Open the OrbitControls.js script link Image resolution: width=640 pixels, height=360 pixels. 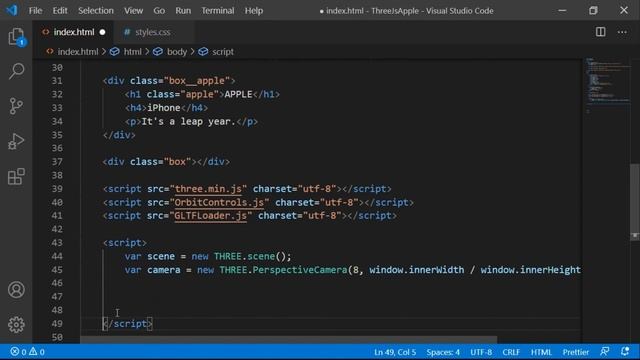point(219,202)
